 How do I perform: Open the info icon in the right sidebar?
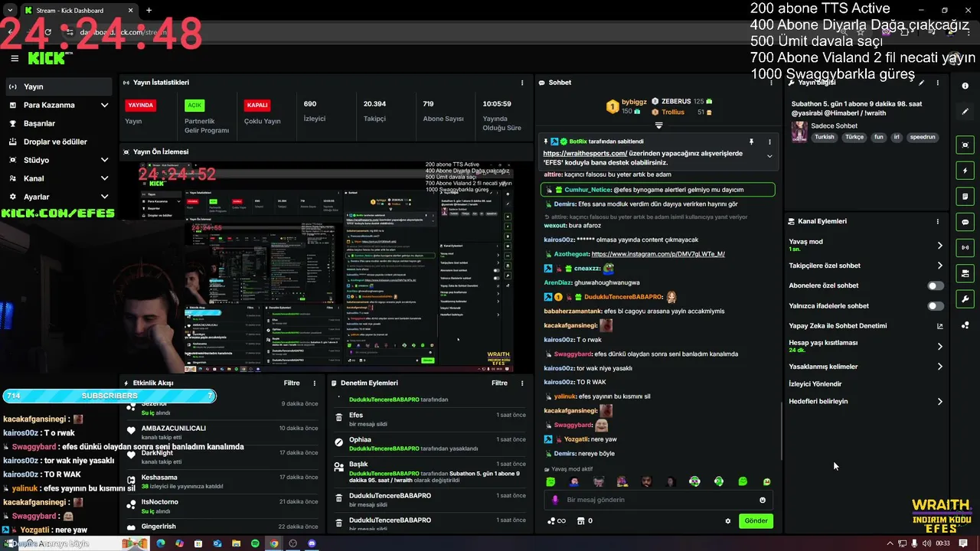point(965,86)
